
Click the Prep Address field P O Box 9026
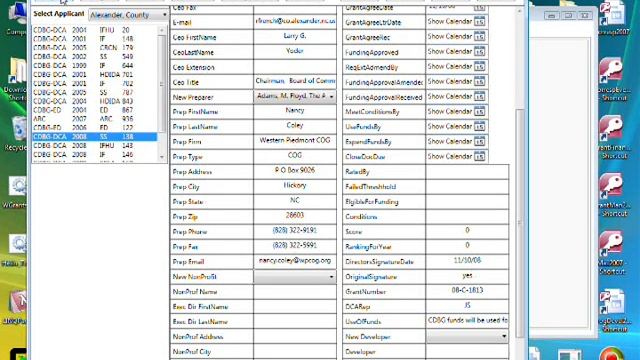tap(295, 171)
